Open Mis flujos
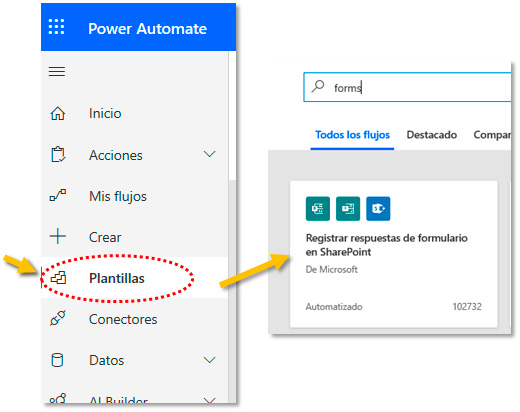The image size is (520, 412). pos(118,196)
